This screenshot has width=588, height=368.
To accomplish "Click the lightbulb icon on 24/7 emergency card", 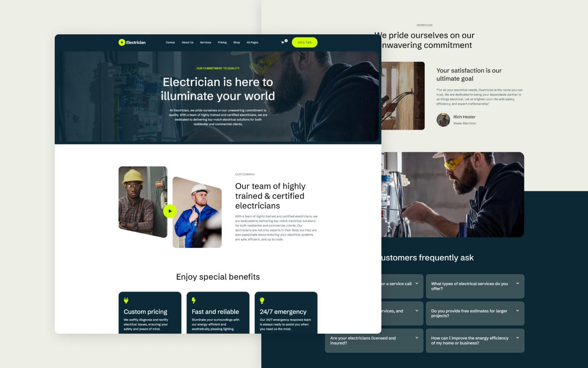I will point(262,301).
